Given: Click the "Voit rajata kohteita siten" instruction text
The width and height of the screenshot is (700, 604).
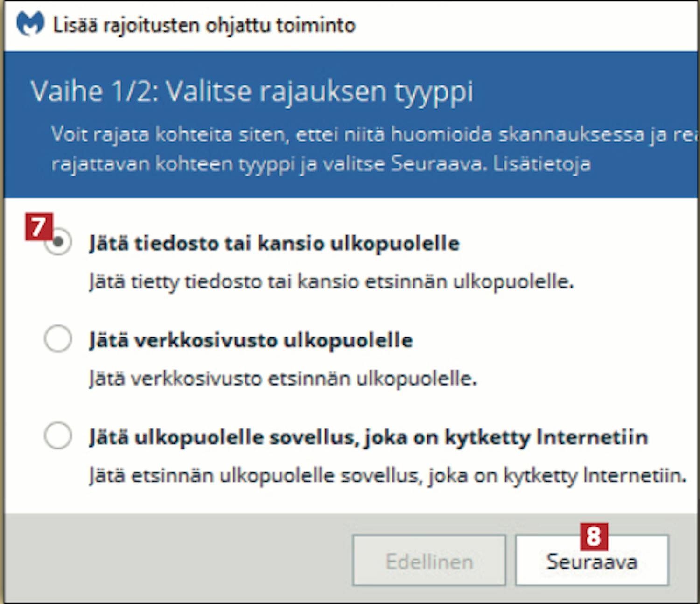Looking at the screenshot, I should (374, 134).
